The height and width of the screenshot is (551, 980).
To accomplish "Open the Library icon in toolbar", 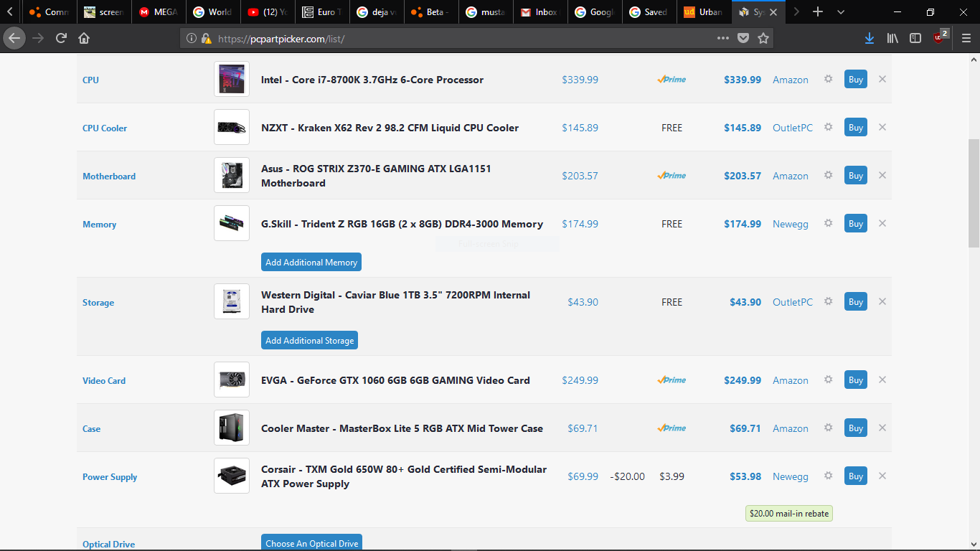I will pyautogui.click(x=892, y=38).
